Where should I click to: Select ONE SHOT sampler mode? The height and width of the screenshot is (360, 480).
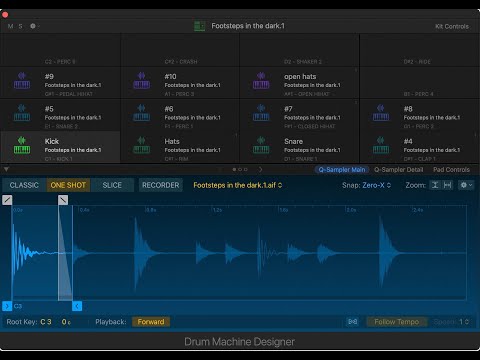tap(68, 185)
